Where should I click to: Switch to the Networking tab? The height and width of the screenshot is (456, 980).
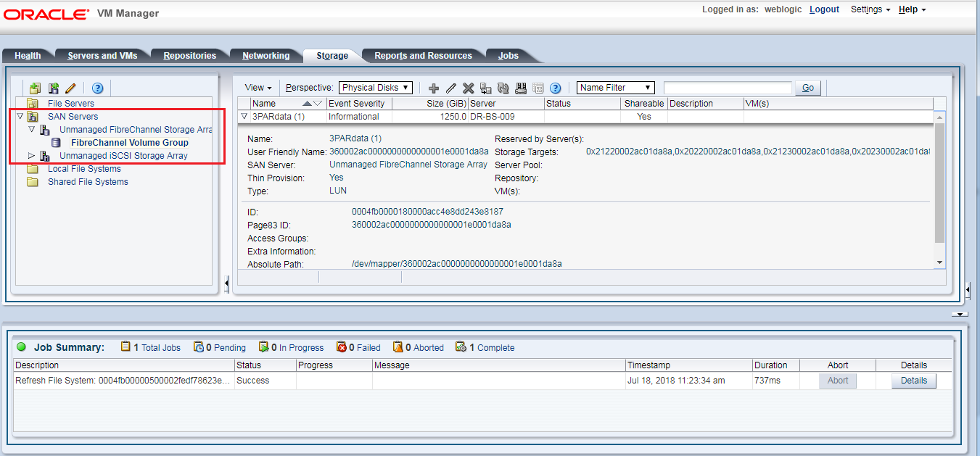tap(266, 56)
